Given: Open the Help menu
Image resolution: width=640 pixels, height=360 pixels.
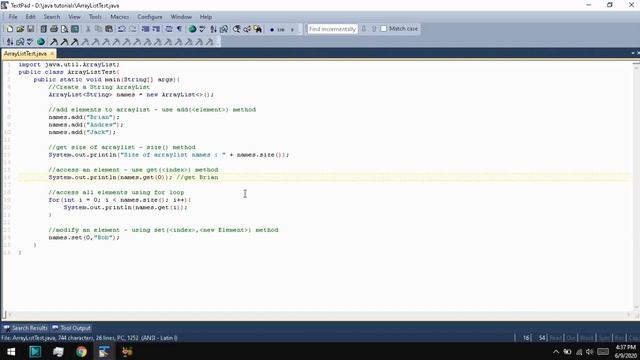Looking at the screenshot, I should point(206,17).
